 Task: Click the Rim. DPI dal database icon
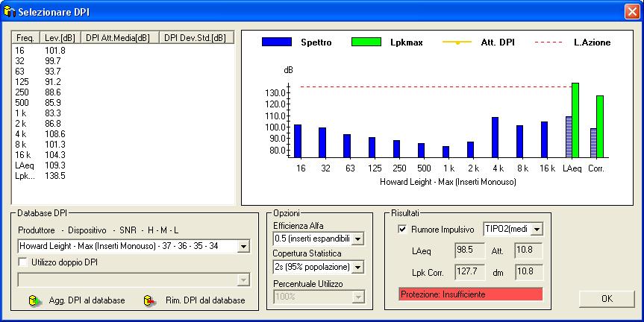150,300
